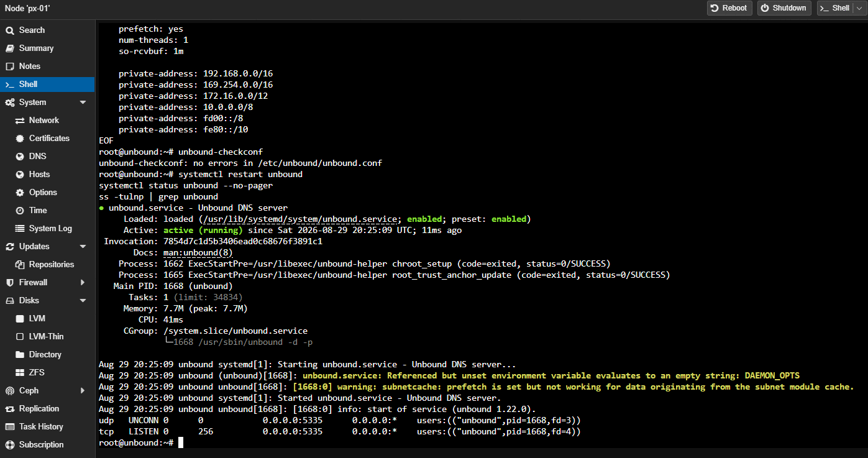868x458 pixels.
Task: Click the Hosts globe icon
Action: [x=19, y=174]
